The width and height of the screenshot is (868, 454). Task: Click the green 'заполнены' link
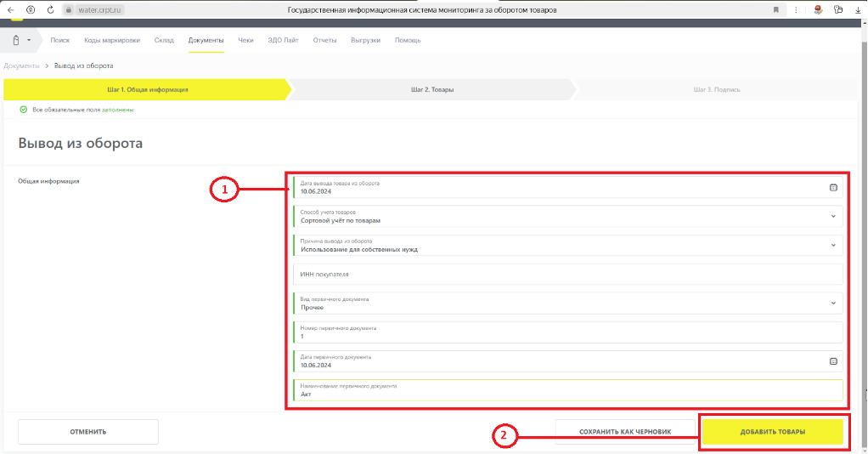point(117,110)
